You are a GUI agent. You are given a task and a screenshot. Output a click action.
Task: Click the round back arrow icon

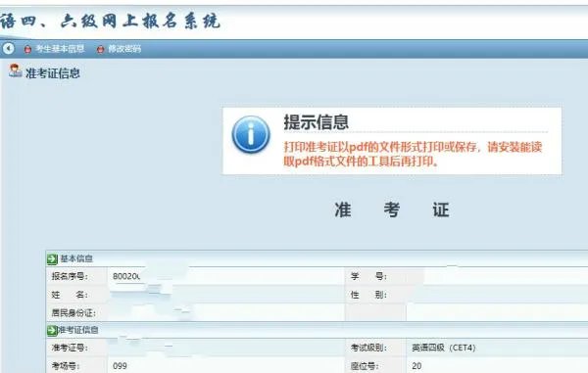point(8,48)
